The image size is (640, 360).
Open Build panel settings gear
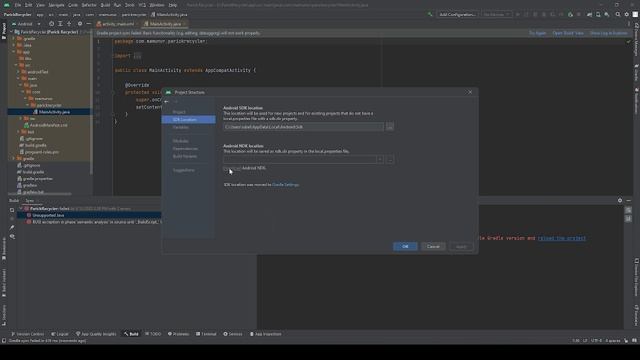coord(620,200)
